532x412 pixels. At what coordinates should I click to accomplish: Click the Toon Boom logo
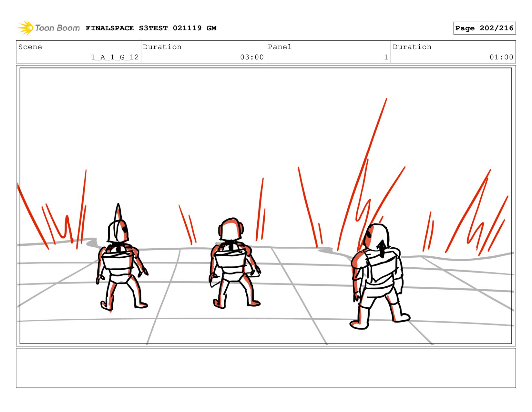click(x=48, y=28)
